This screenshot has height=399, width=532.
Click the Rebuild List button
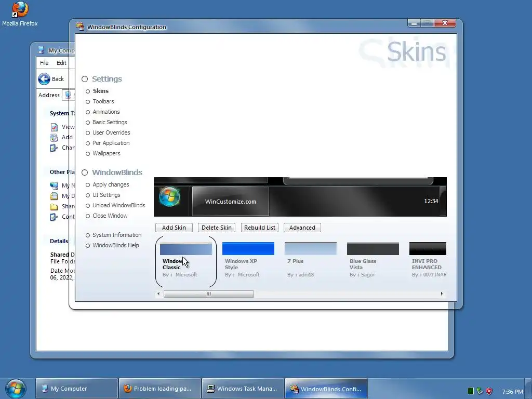click(260, 228)
